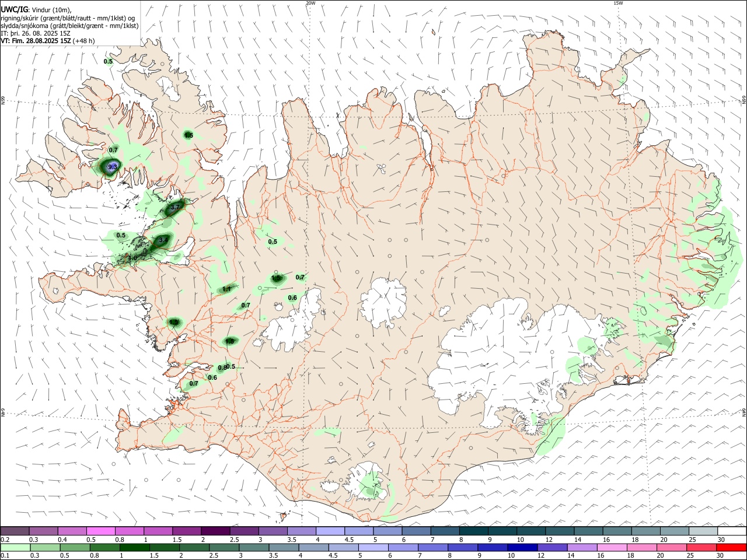Click the dark teal 8 swatch in snow legend
The height and width of the screenshot is (560, 747).
point(473,531)
